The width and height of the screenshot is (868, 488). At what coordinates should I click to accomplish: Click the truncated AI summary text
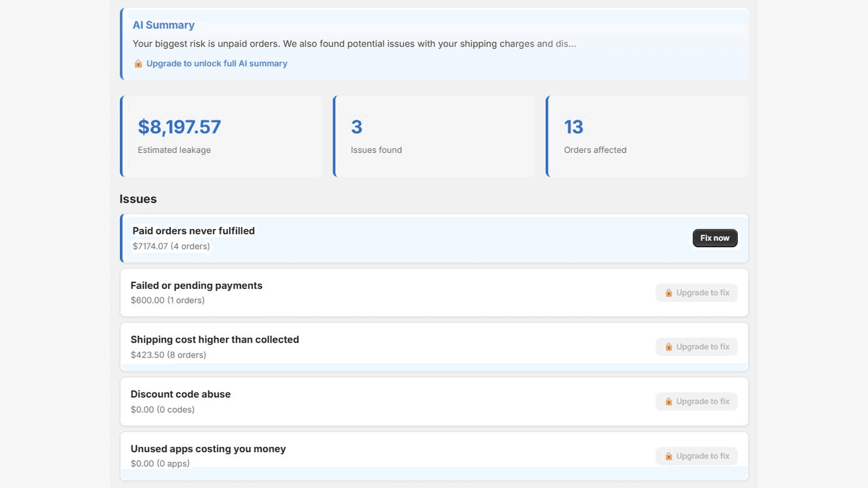pos(354,44)
